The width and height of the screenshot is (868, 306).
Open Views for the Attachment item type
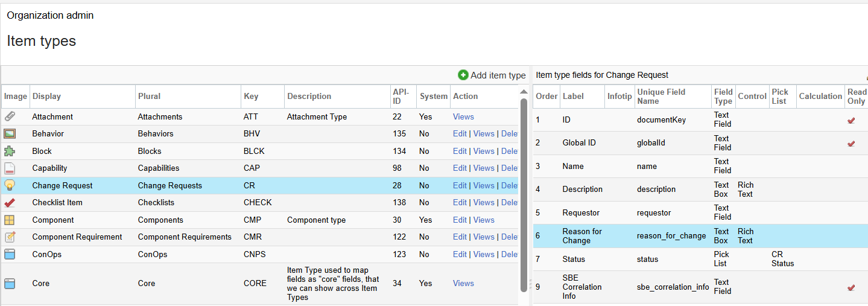[x=463, y=117]
